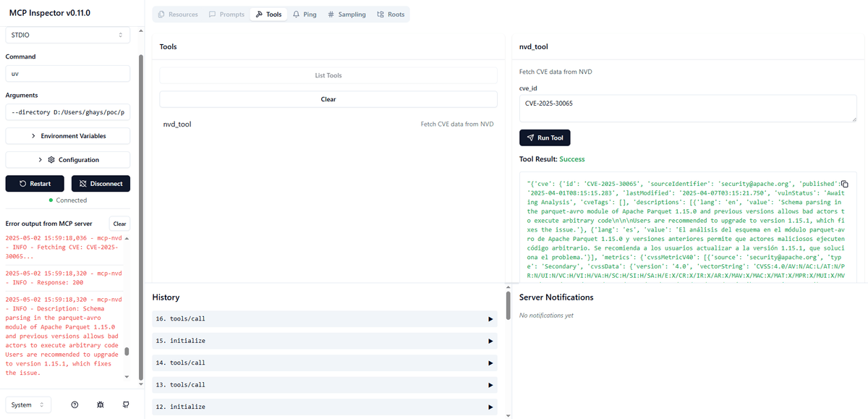The height and width of the screenshot is (419, 868).
Task: Open the Roots tab
Action: [x=391, y=14]
